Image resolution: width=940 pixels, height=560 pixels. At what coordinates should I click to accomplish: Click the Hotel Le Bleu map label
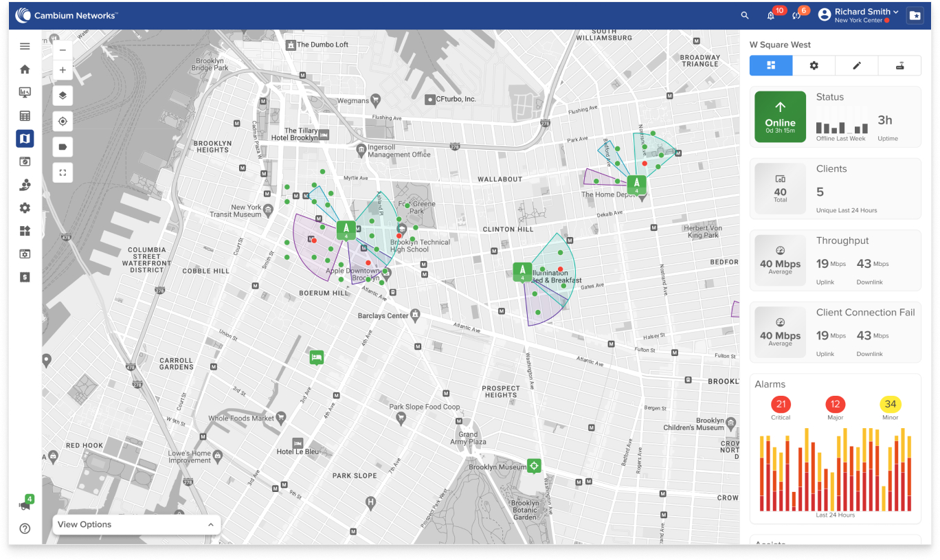click(298, 451)
